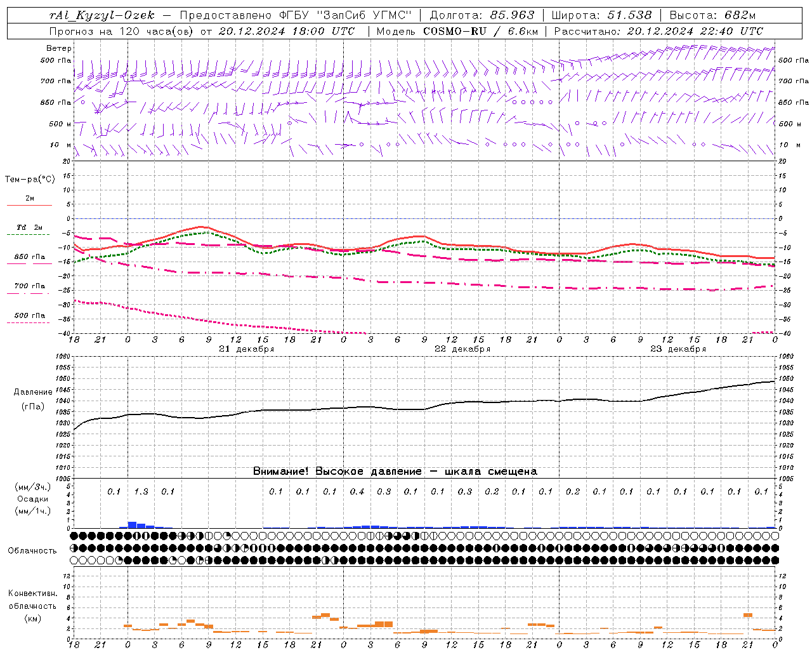Click the Облачность panel label
This screenshot has height=650, width=812.
32,551
